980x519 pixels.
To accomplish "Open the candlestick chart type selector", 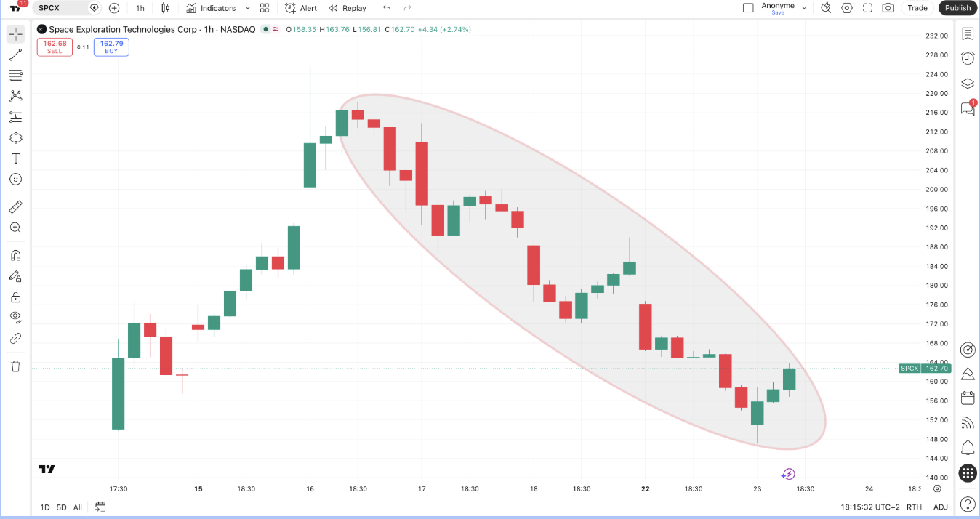I will [x=166, y=8].
